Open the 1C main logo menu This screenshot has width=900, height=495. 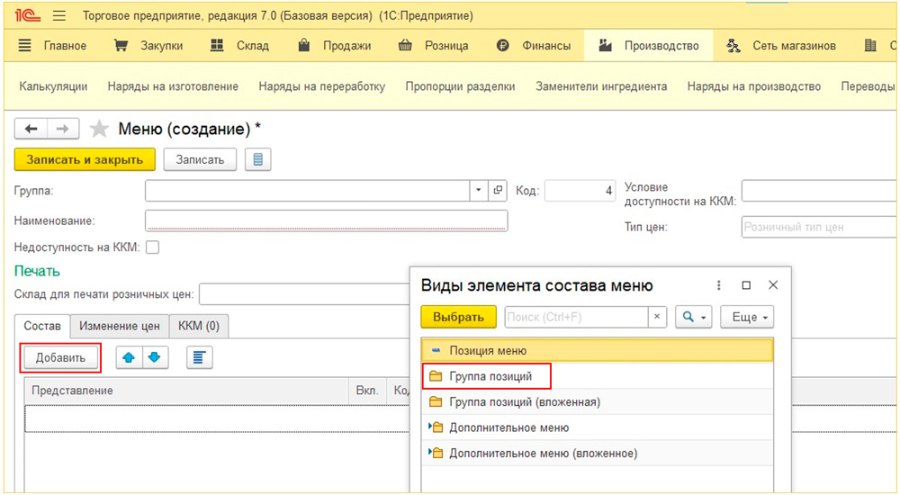27,16
